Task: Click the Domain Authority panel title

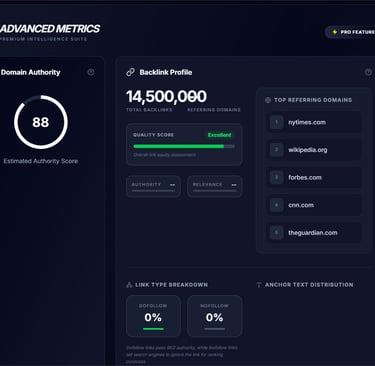Action: coord(30,72)
